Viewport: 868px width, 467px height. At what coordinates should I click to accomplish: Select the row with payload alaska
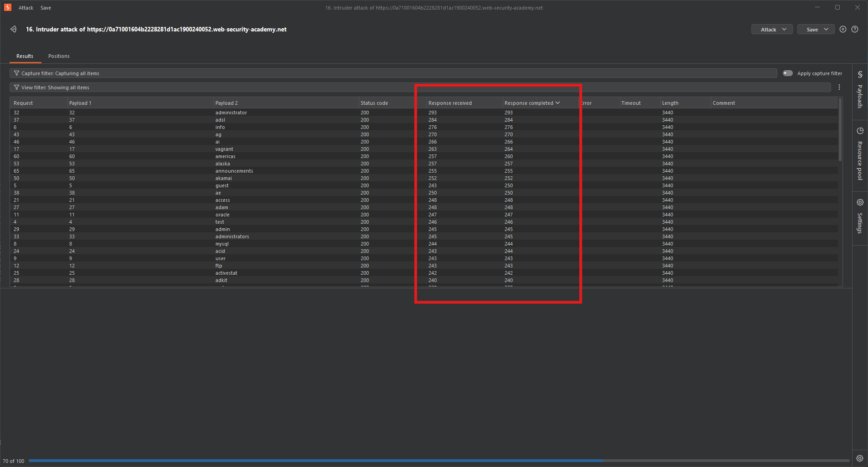[424, 164]
